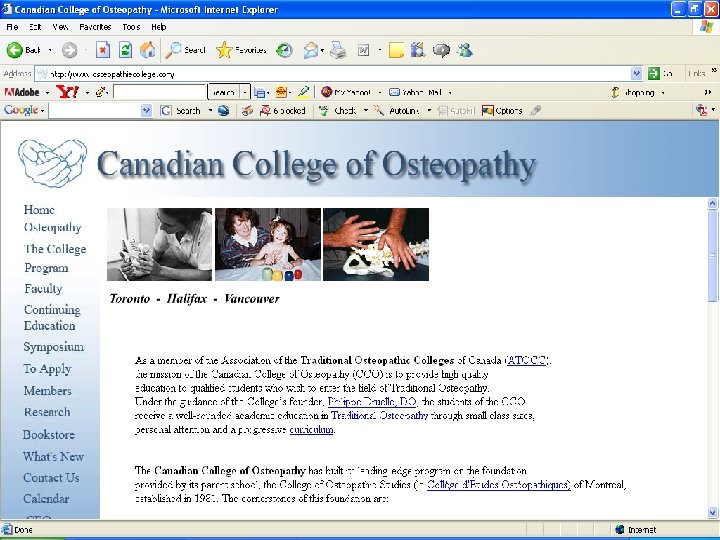Click the Adobe toolbar logo
Screen dimensions: 720x540
coord(22,92)
